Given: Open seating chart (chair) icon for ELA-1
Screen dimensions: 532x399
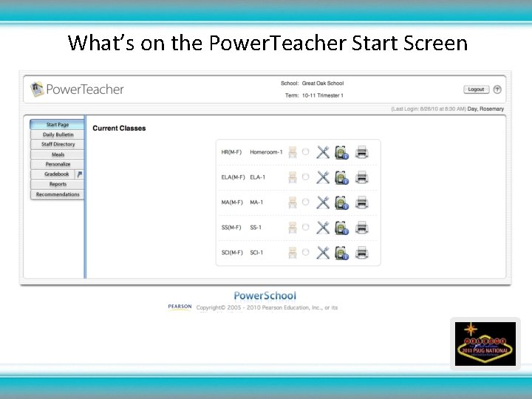Looking at the screenshot, I should (293, 177).
